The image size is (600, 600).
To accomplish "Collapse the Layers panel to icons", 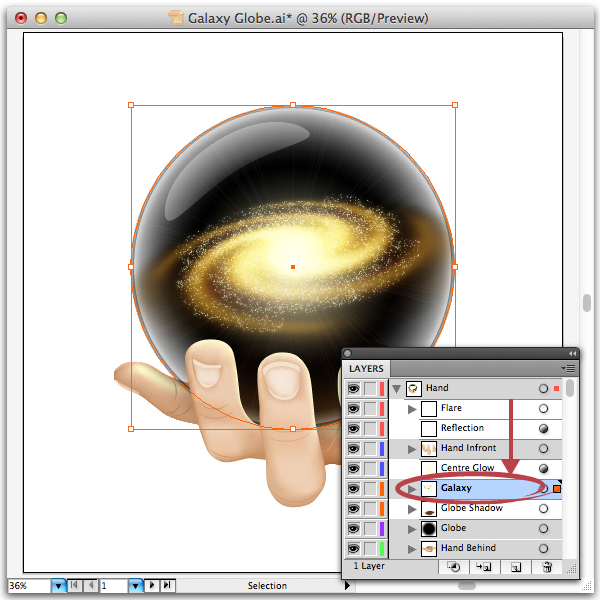I will point(572,353).
